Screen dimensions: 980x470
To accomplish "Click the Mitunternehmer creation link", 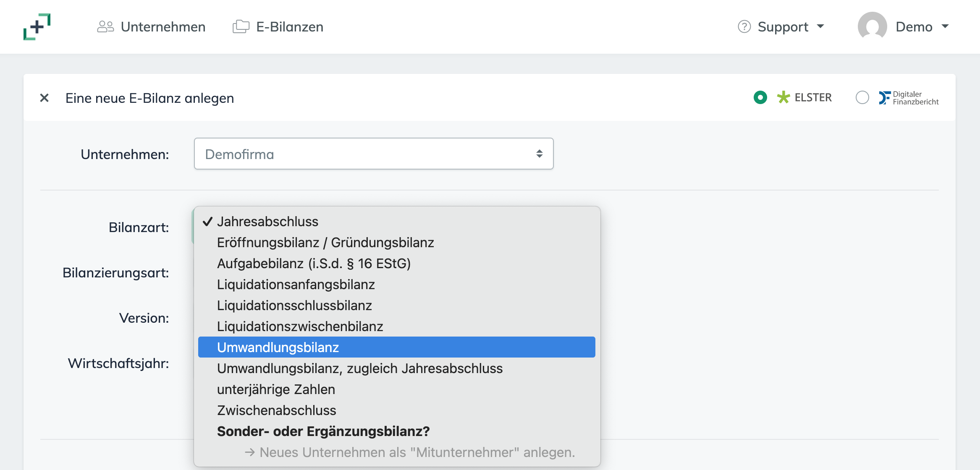I will 409,452.
